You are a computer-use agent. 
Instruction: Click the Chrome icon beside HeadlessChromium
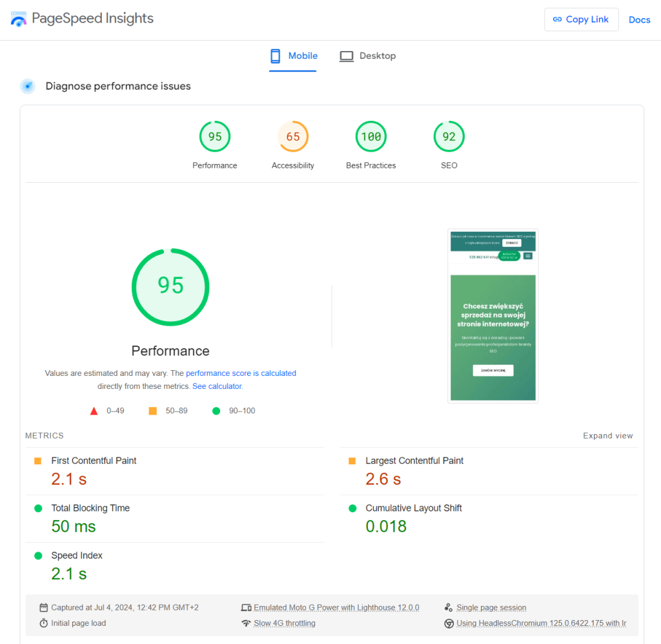[x=449, y=623]
